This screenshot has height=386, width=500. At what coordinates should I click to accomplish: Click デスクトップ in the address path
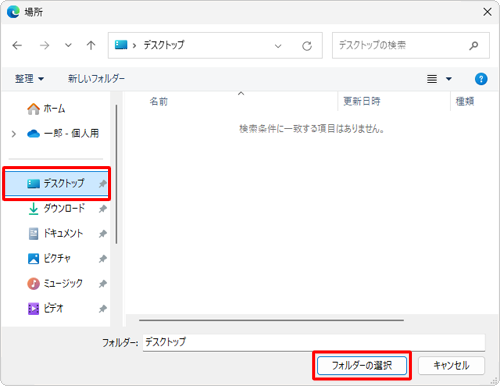[164, 45]
